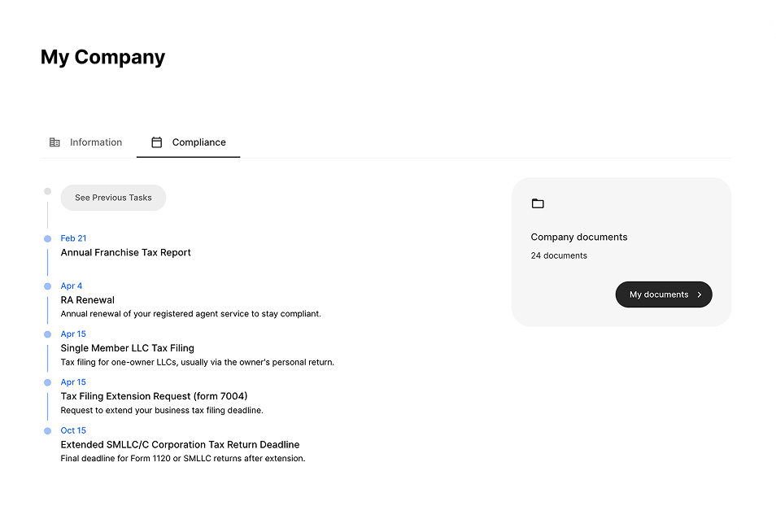Viewport: 776px width, 532px height.
Task: Click the building icon beside Information
Action: pos(54,142)
